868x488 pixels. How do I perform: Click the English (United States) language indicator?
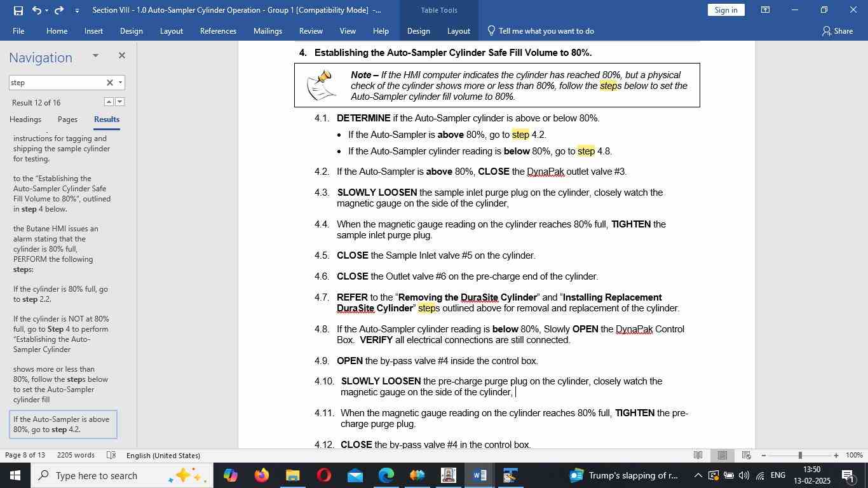(x=163, y=456)
